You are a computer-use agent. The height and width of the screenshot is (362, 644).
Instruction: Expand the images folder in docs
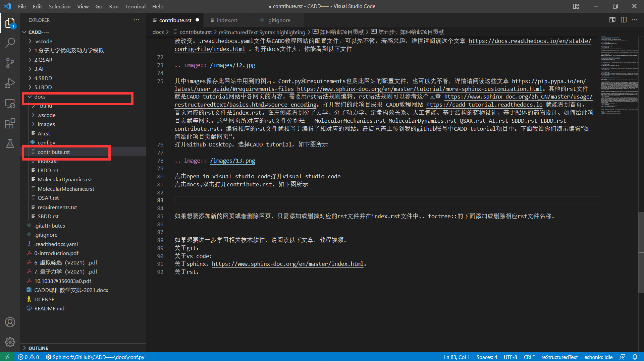pos(46,124)
